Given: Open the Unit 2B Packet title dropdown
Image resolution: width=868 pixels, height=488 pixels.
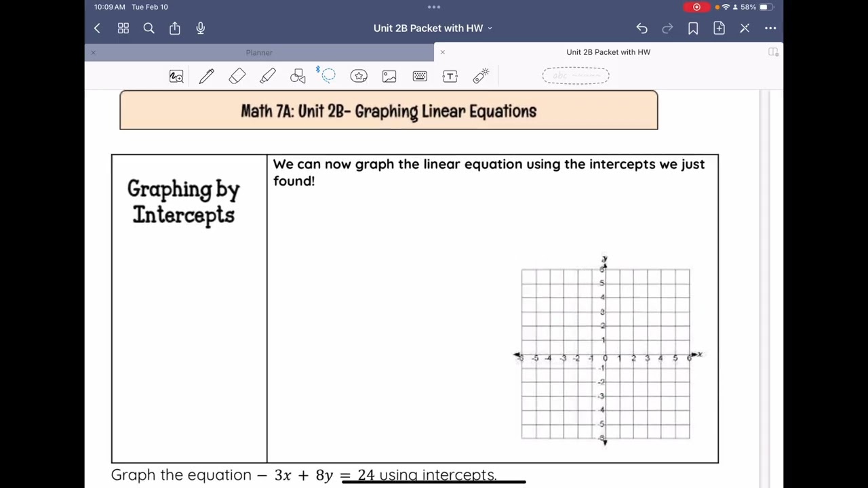Looking at the screenshot, I should tap(433, 28).
